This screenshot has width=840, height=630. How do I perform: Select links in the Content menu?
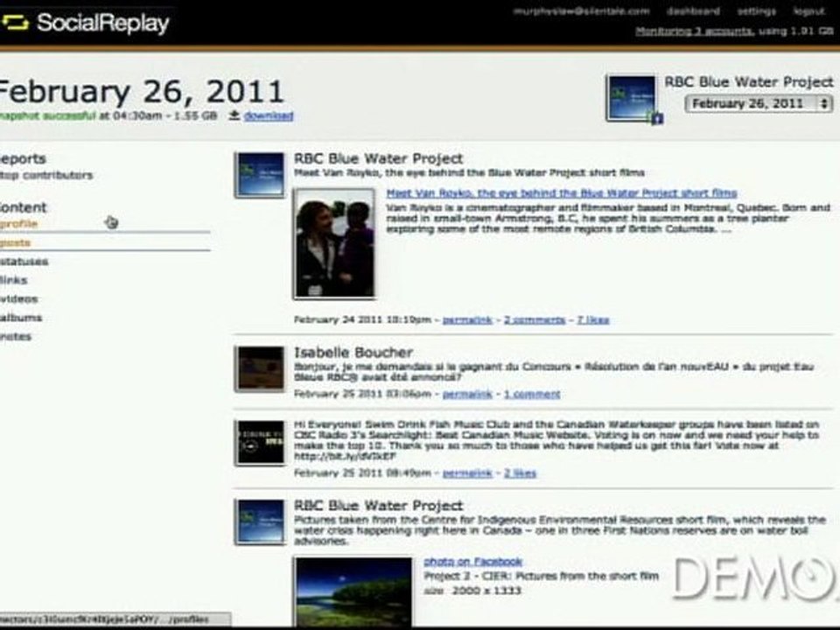point(13,280)
